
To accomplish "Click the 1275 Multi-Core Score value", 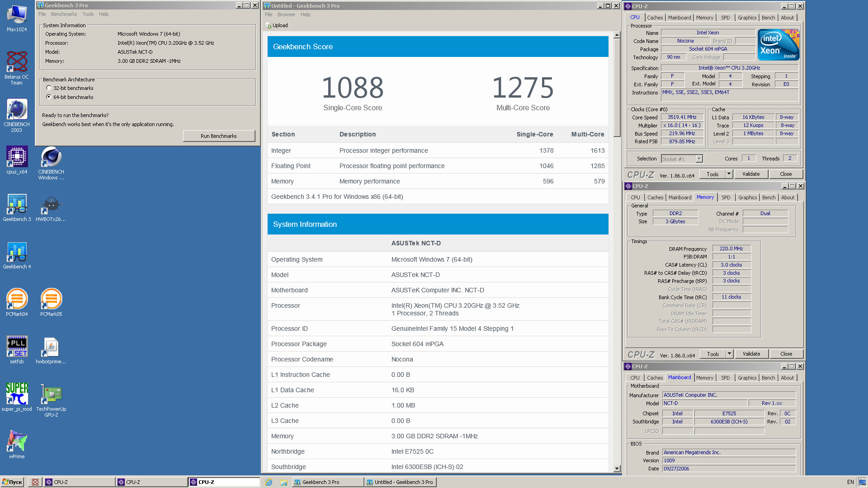I will pos(523,88).
